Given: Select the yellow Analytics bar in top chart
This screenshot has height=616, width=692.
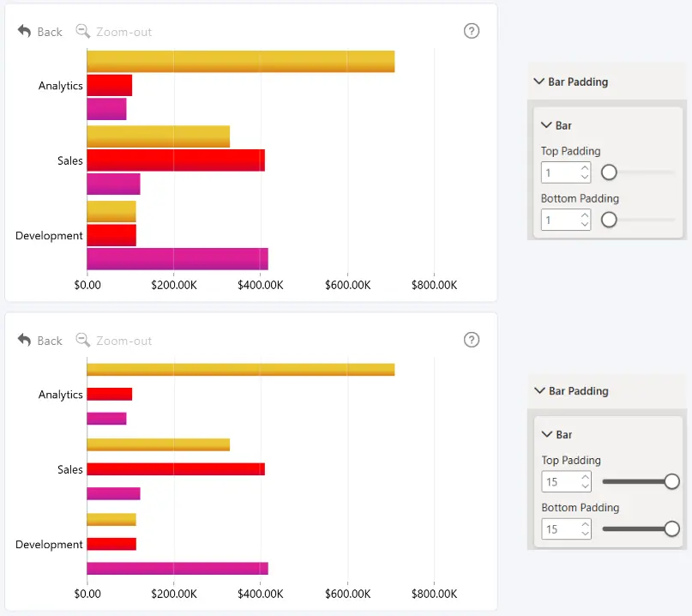Looking at the screenshot, I should [x=240, y=62].
